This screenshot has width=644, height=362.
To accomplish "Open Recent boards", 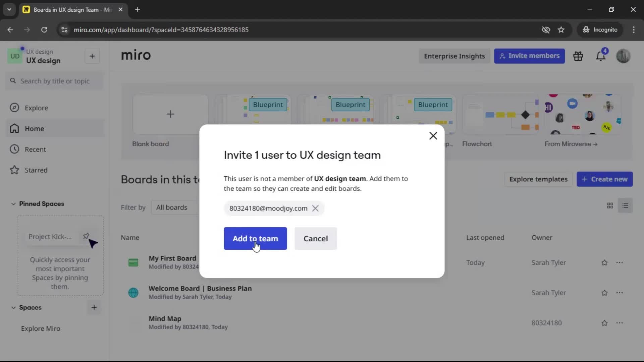I will pyautogui.click(x=55, y=149).
